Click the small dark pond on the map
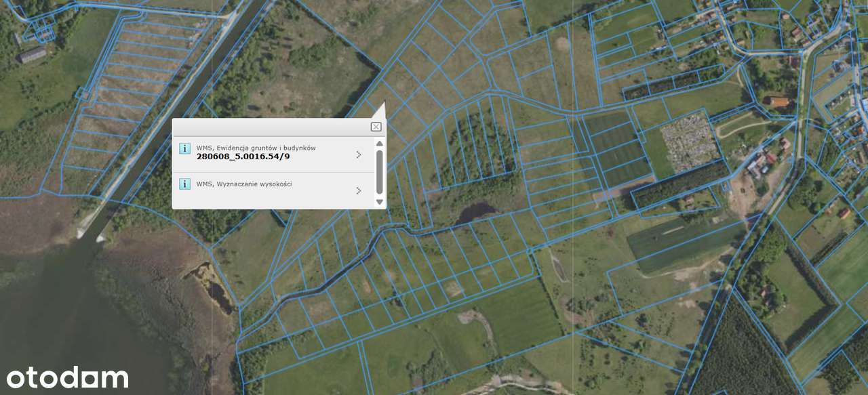The width and height of the screenshot is (868, 395). (x=477, y=212)
